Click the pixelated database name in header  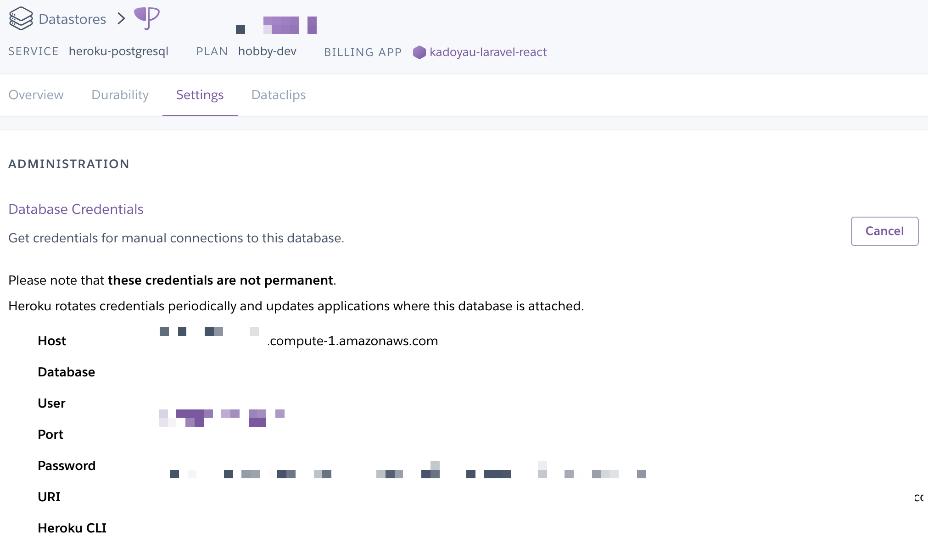pyautogui.click(x=280, y=26)
